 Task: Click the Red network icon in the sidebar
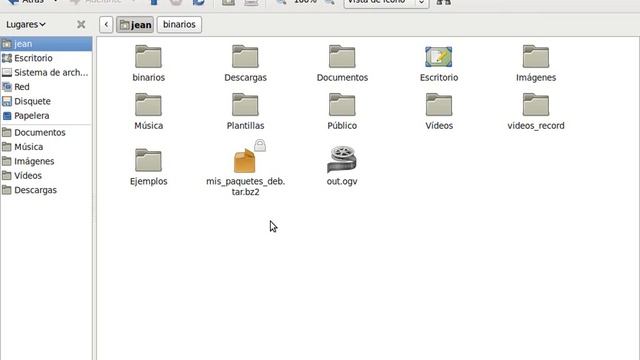tap(7, 87)
